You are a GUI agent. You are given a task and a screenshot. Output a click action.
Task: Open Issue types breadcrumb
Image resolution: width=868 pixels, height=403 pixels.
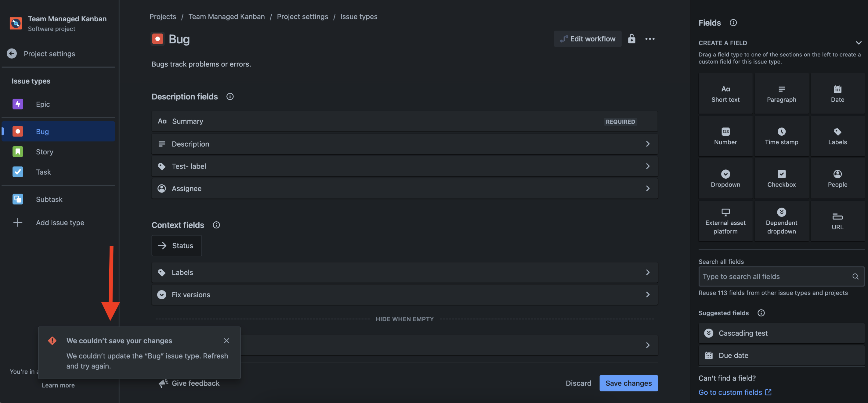359,16
